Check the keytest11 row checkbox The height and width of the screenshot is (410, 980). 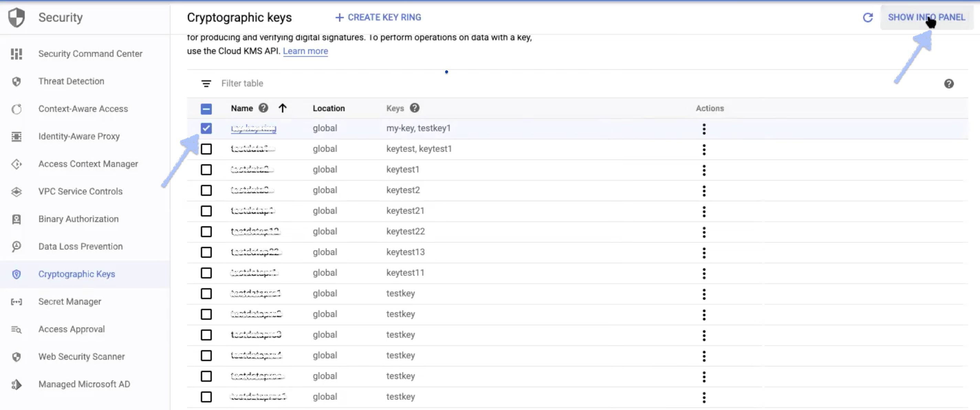[x=206, y=273]
